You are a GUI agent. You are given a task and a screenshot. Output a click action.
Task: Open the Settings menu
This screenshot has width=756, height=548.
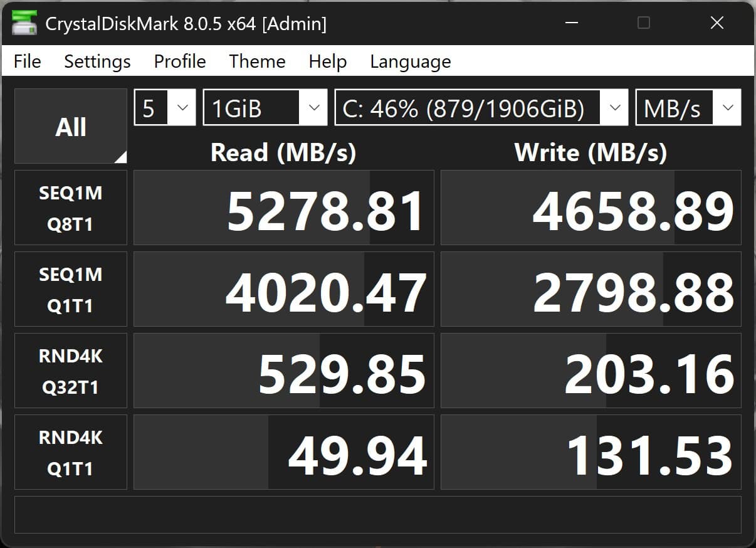point(97,61)
